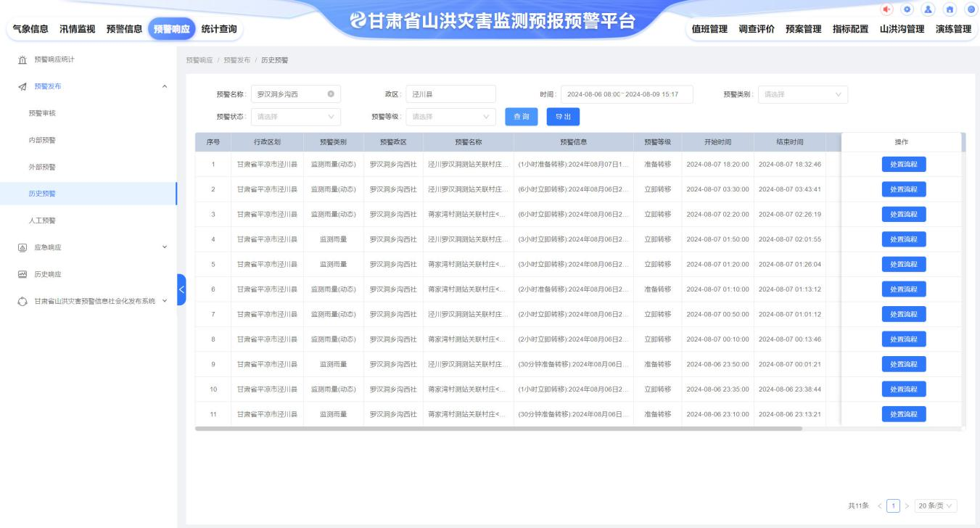Open the 预警类别 dropdown
The image size is (980, 528).
[802, 94]
